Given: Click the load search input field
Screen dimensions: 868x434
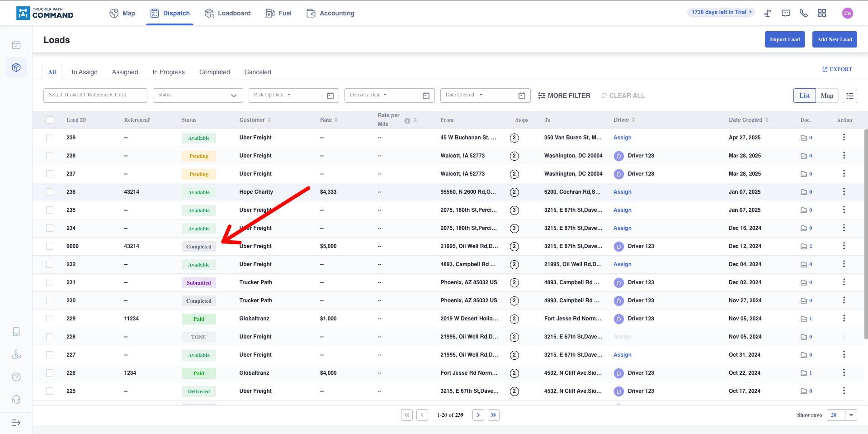Looking at the screenshot, I should coord(95,95).
